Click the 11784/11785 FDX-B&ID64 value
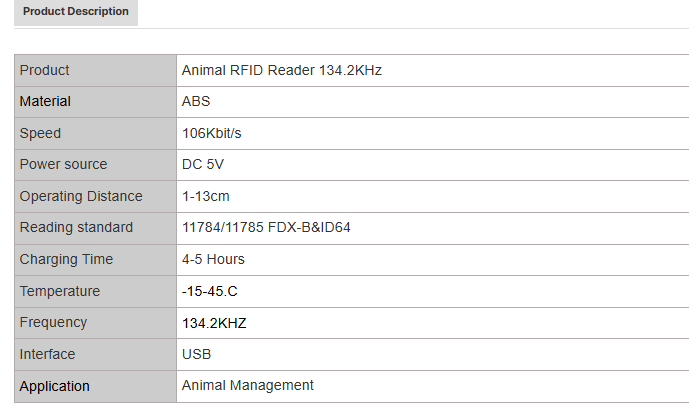 pos(266,227)
